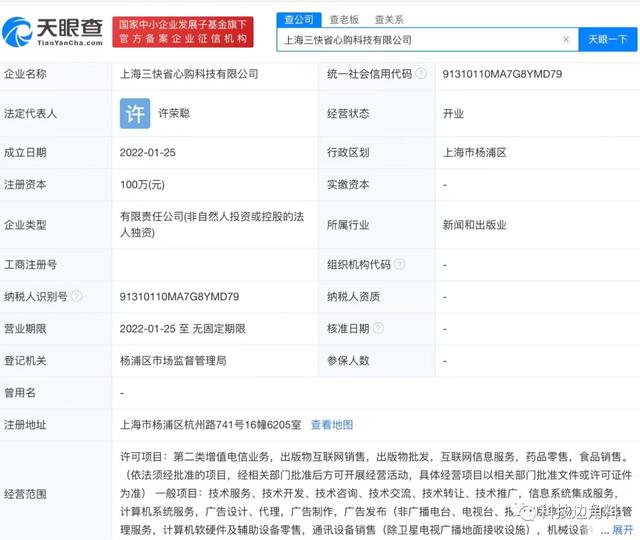Select district value 上海市杨浦区

pos(475,153)
